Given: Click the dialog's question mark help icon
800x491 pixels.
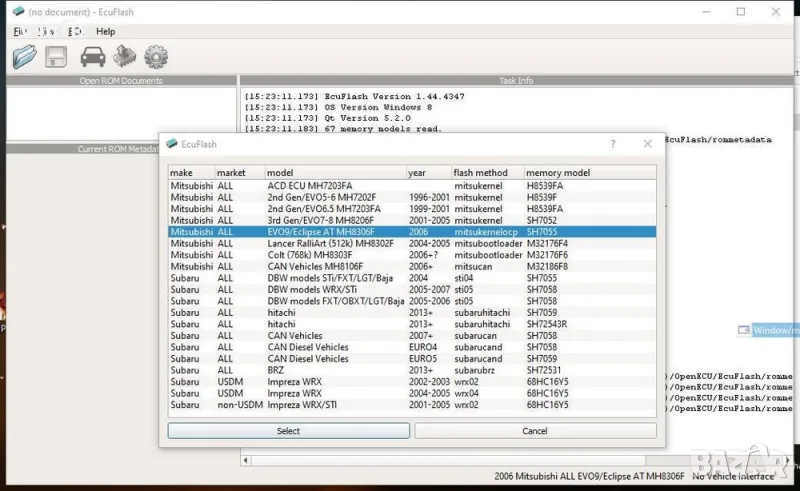Looking at the screenshot, I should click(613, 144).
